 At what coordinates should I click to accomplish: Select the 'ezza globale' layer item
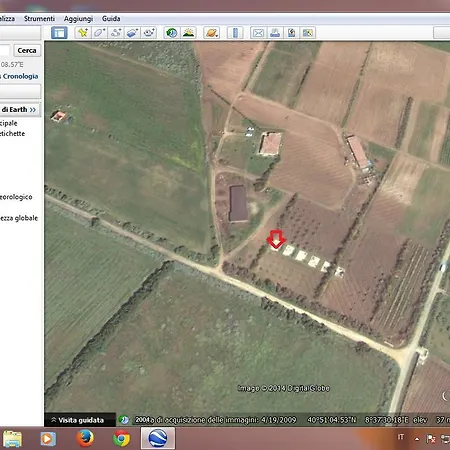(19, 218)
